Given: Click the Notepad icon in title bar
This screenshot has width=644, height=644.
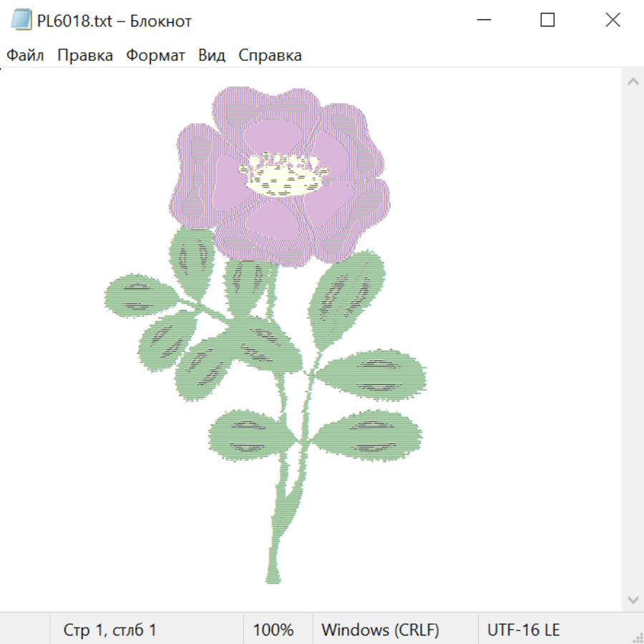Looking at the screenshot, I should coord(21,21).
